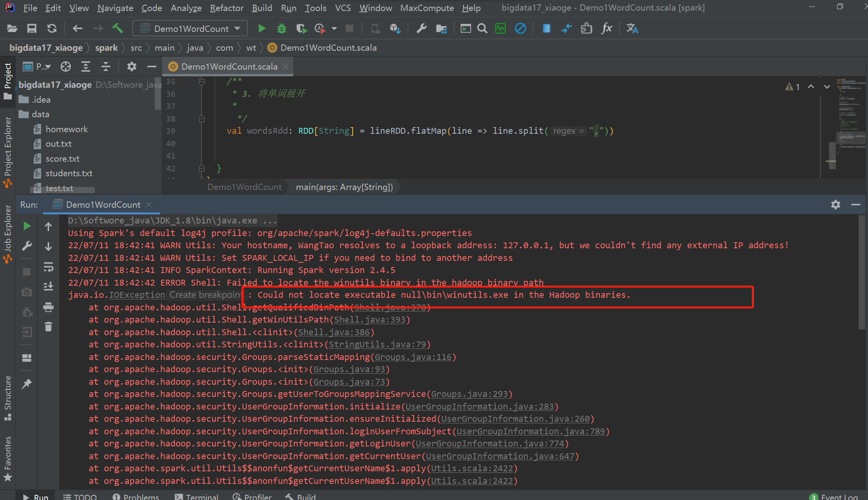This screenshot has height=500, width=868.
Task: Toggle soft-wrap in Run console
Action: coord(48,268)
